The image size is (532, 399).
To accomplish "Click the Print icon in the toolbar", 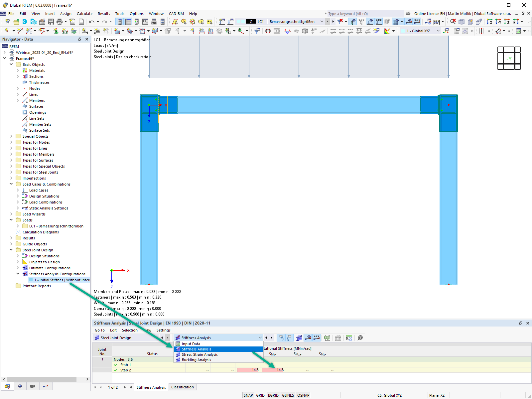I will [60, 21].
